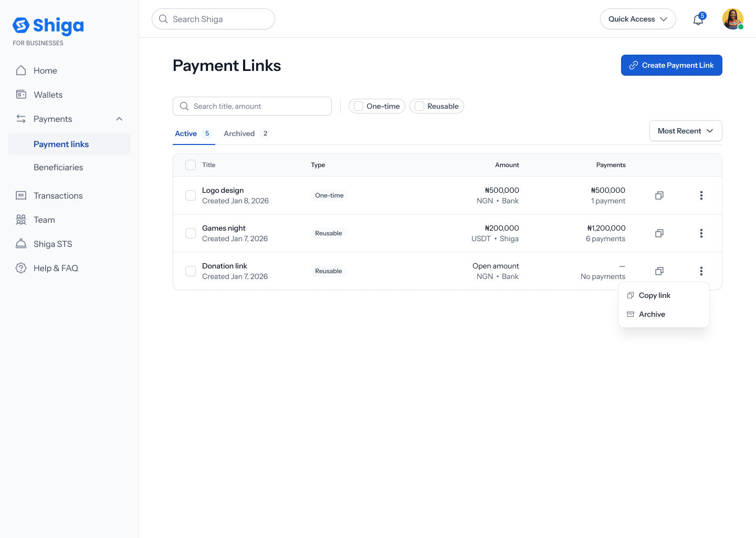Open Help & FAQ page

pyautogui.click(x=56, y=268)
